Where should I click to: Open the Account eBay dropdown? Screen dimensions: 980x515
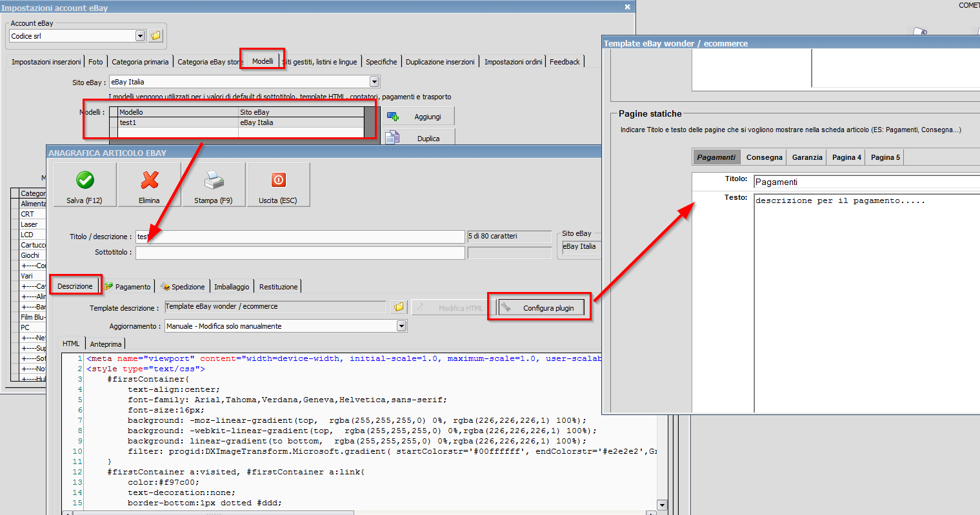tap(141, 36)
